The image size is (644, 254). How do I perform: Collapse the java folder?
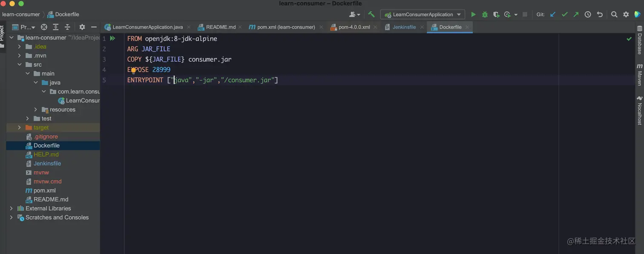36,83
